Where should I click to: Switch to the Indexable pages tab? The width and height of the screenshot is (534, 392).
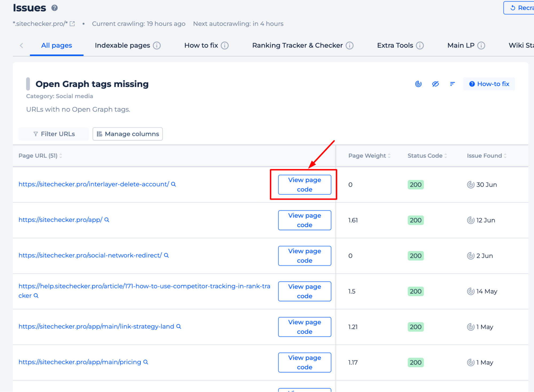point(122,46)
